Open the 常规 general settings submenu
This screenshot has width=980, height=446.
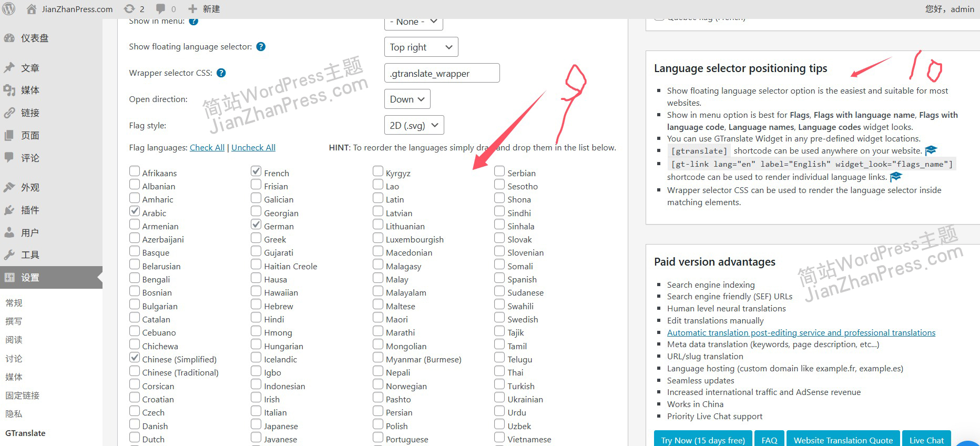coord(14,302)
